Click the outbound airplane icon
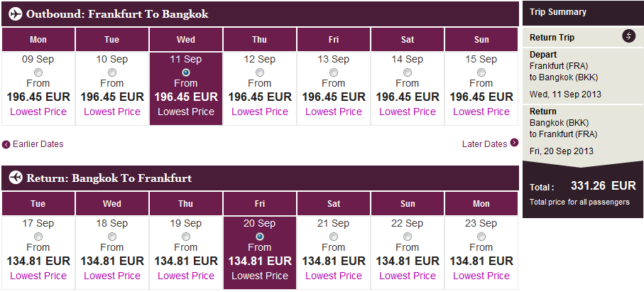Screen dimensions: 644x292 point(13,14)
